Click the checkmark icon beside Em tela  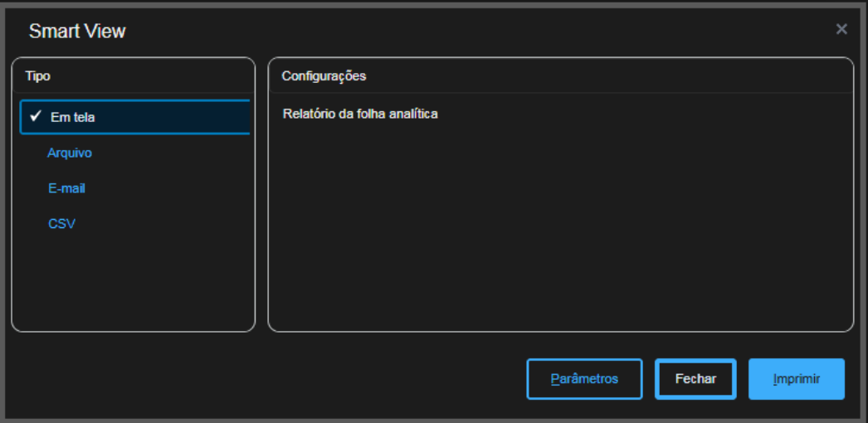[36, 117]
